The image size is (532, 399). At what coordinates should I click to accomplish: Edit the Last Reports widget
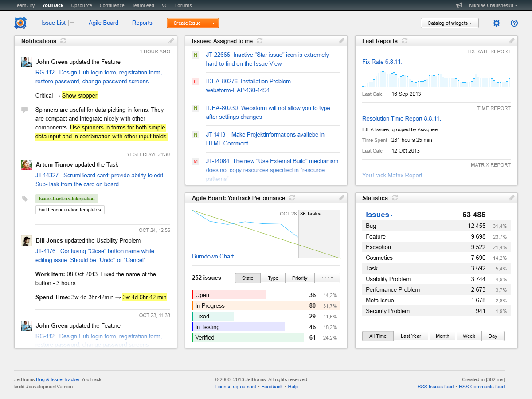pos(512,41)
